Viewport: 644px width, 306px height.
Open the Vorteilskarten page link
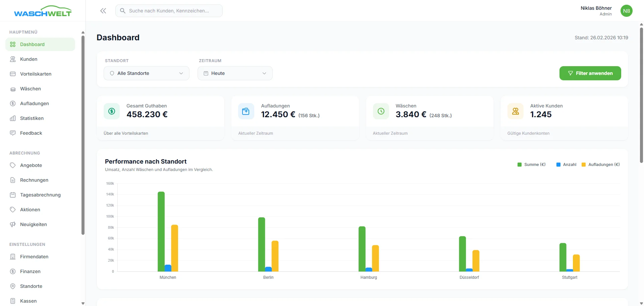tap(36, 74)
